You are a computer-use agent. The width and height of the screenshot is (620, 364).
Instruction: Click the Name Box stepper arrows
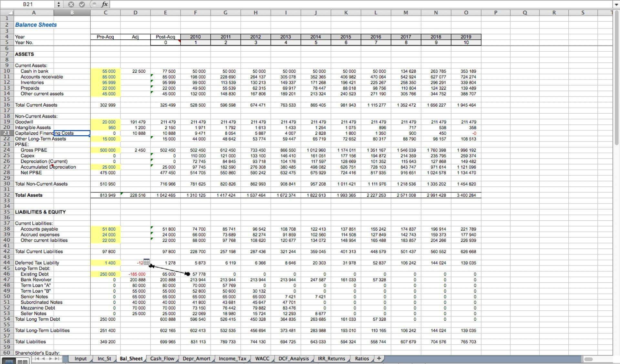tap(58, 4)
